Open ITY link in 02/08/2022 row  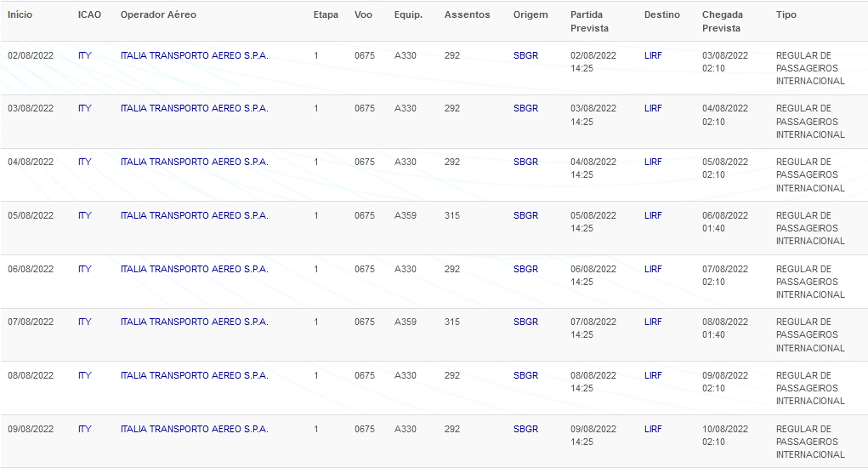coord(85,55)
